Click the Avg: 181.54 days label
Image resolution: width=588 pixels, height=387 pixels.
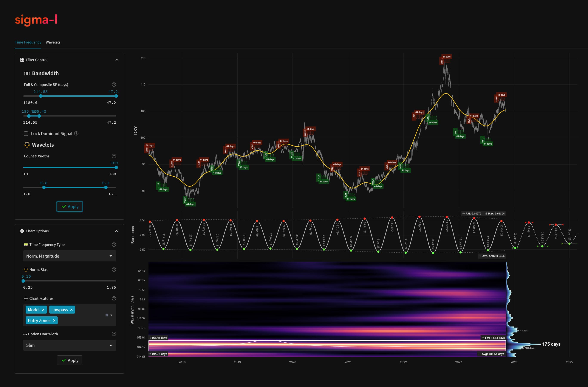491,354
